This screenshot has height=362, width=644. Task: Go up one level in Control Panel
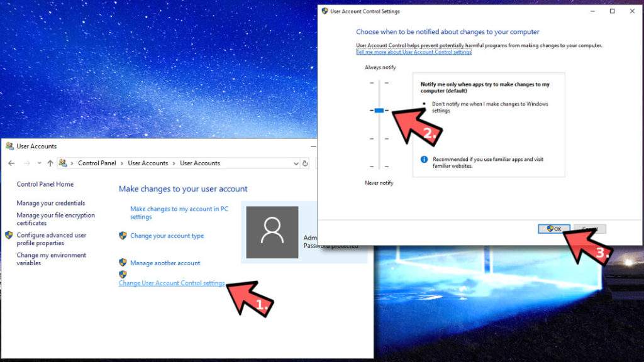(50, 163)
